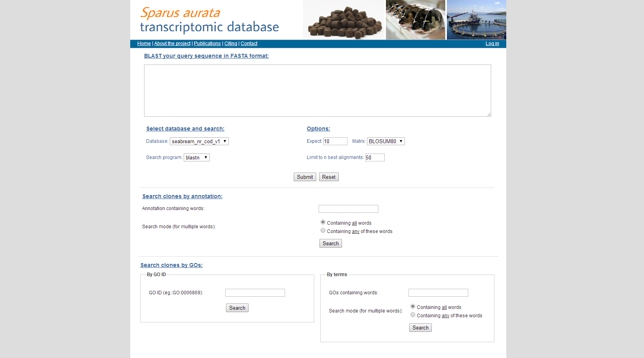The height and width of the screenshot is (358, 644).
Task: Select annotation 'Containing any of these words' radio
Action: tap(323, 231)
